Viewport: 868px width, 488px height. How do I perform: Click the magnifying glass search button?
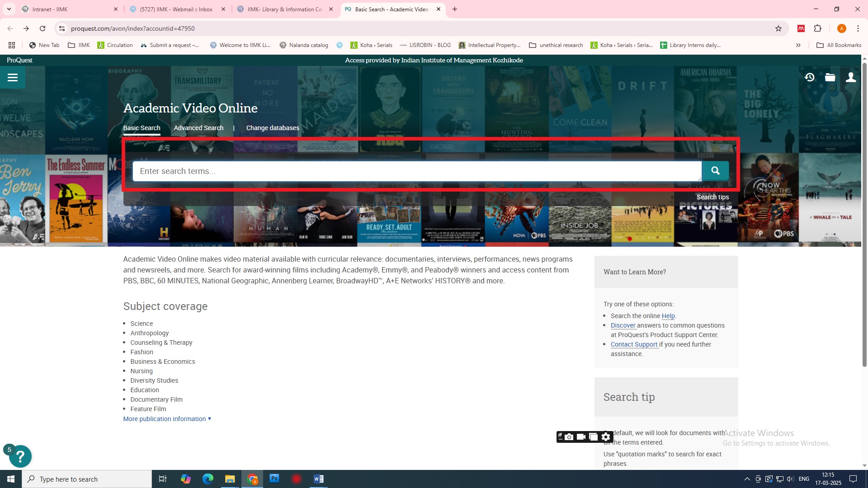pos(715,171)
